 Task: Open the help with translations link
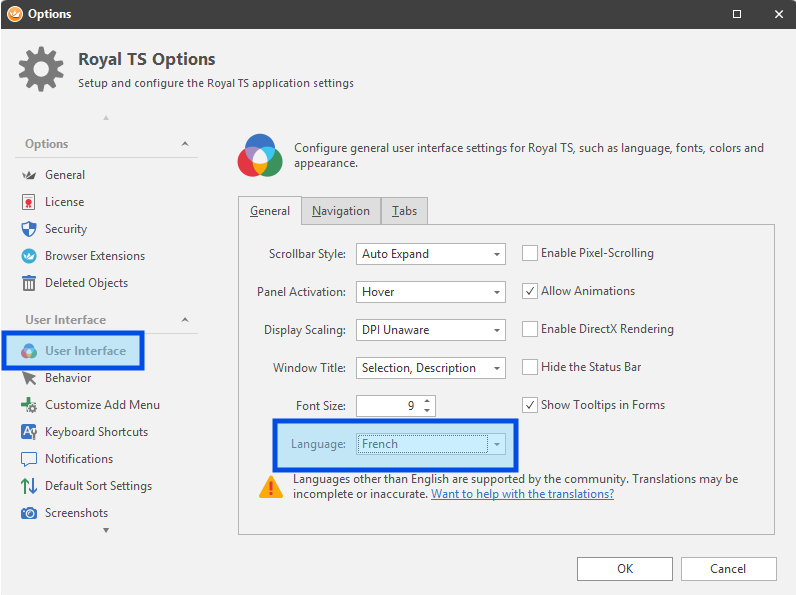pos(522,494)
